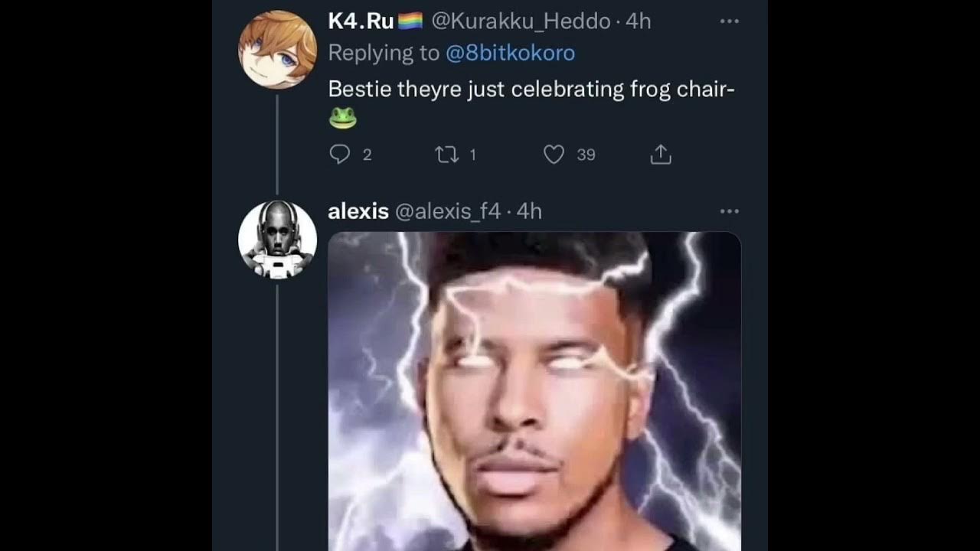
Task: Open more options for alexis's tweet
Action: point(730,211)
